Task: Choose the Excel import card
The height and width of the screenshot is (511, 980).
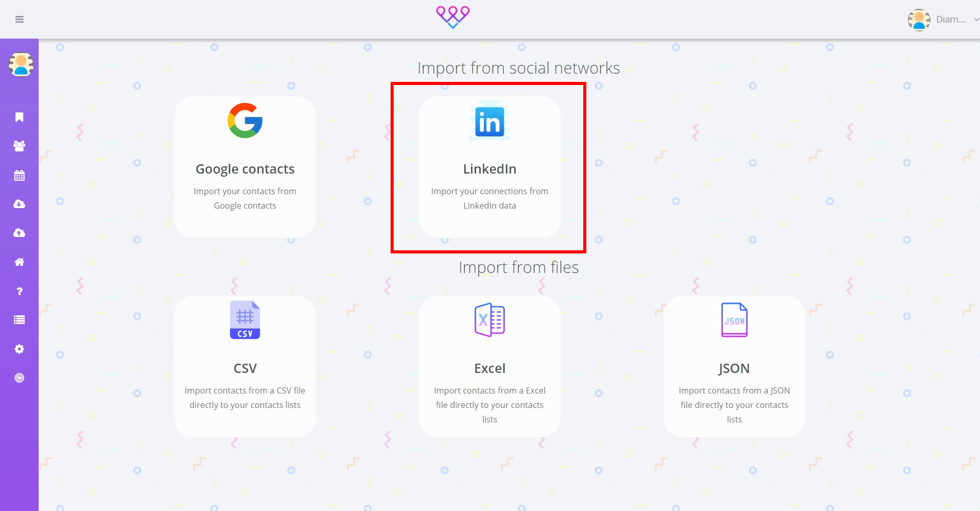Action: point(489,366)
